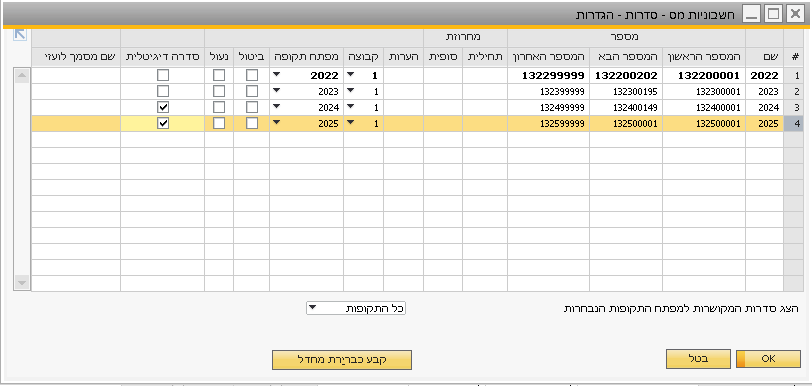The width and height of the screenshot is (812, 386).
Task: Click last number cell 132499999
Action: tap(548, 107)
